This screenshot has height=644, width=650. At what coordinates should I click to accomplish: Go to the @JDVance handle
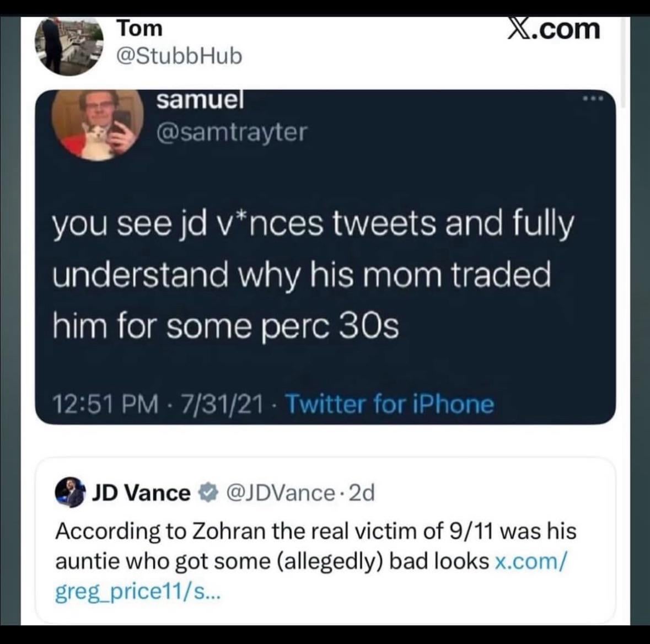pyautogui.click(x=280, y=492)
